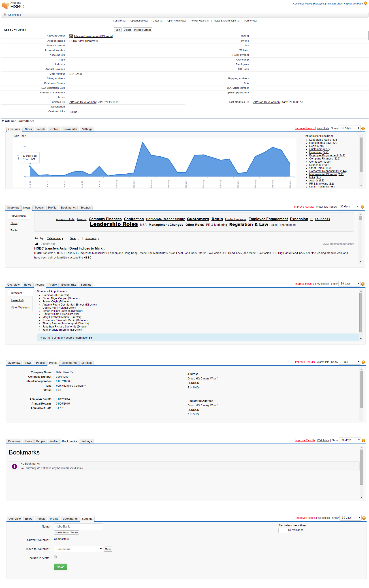369x588 pixels.
Task: Select the Twitter side tab in News
Action: (14, 230)
